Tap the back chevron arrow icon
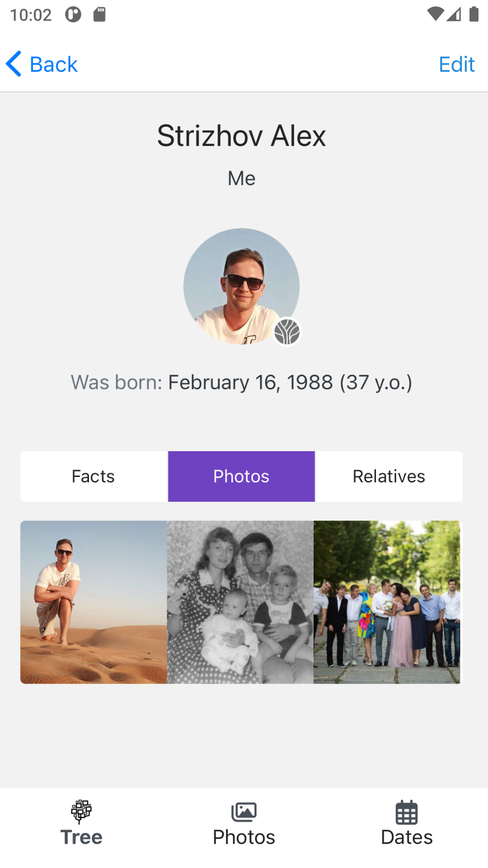The width and height of the screenshot is (488, 868). pos(14,64)
